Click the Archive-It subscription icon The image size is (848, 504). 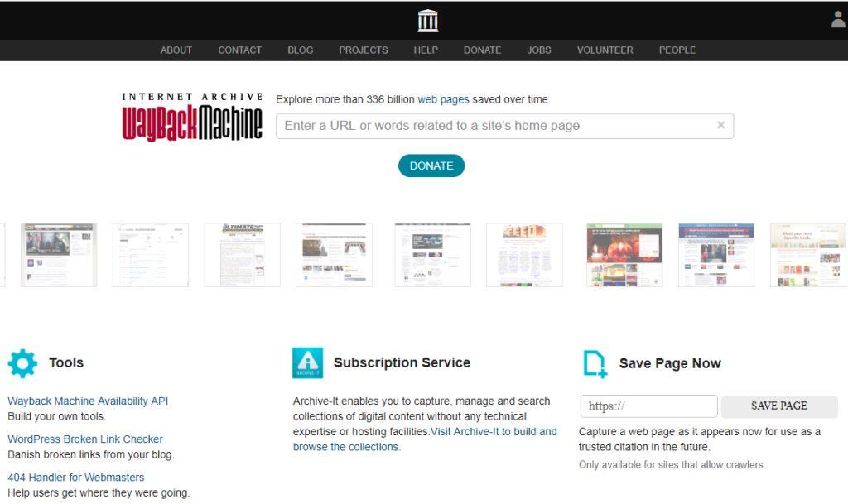308,362
